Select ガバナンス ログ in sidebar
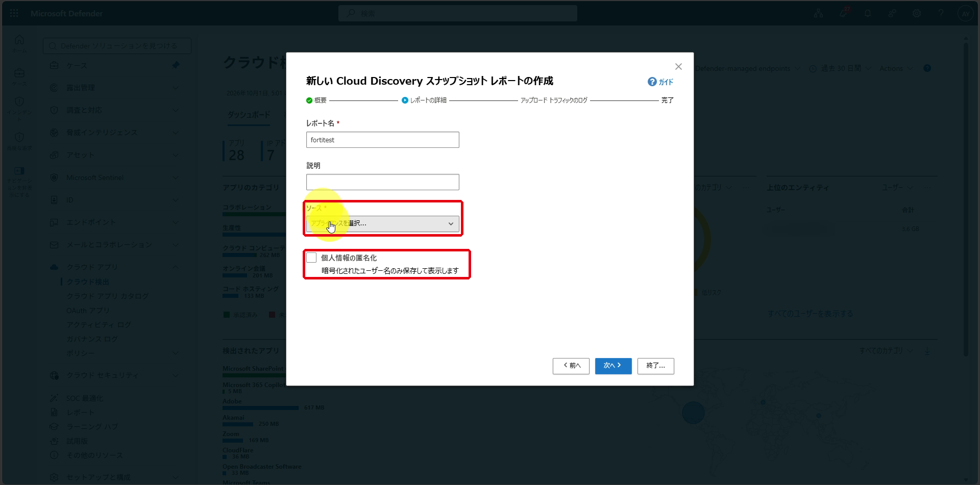Viewport: 980px width, 485px height. click(92, 339)
